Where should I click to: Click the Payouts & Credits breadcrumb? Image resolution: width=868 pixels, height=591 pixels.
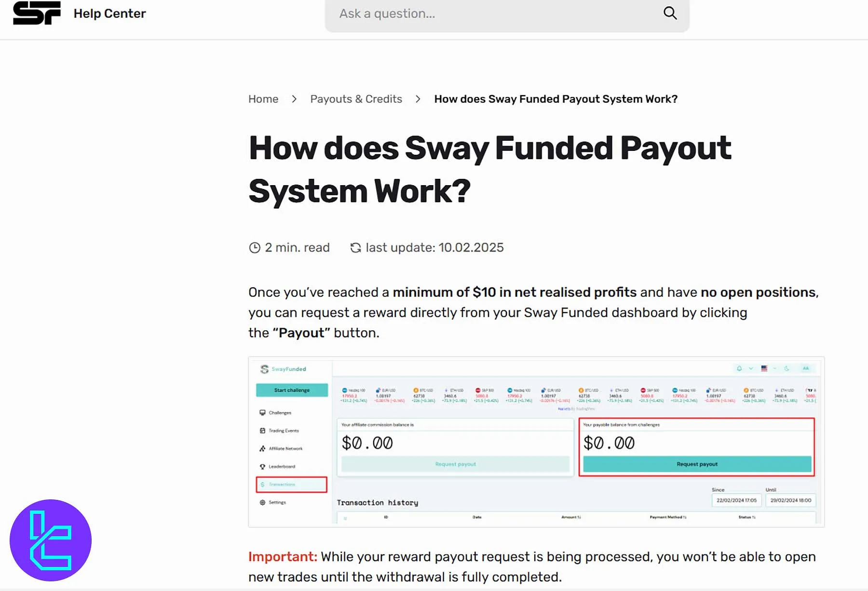[x=356, y=99]
